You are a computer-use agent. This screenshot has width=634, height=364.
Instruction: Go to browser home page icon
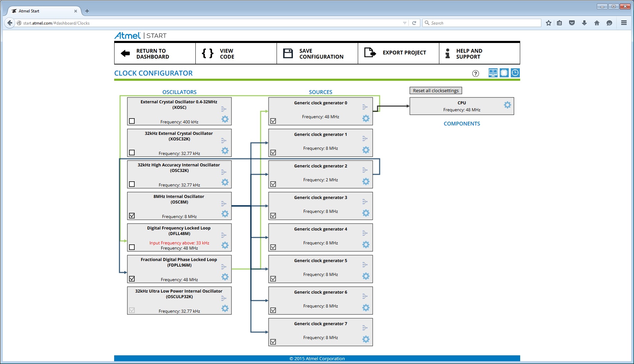[x=597, y=23]
